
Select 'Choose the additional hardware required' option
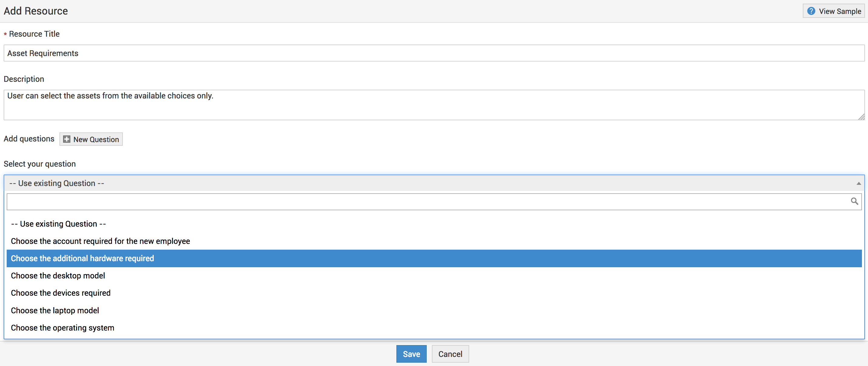82,258
